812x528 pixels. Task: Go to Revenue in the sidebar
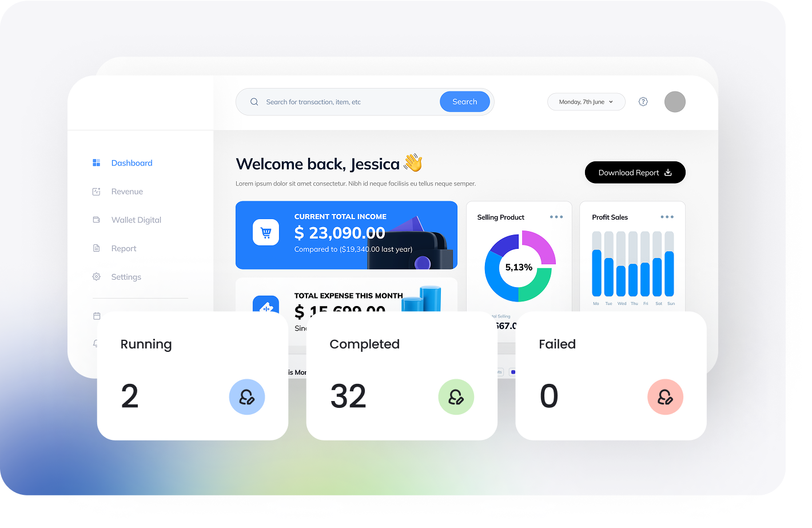127,192
